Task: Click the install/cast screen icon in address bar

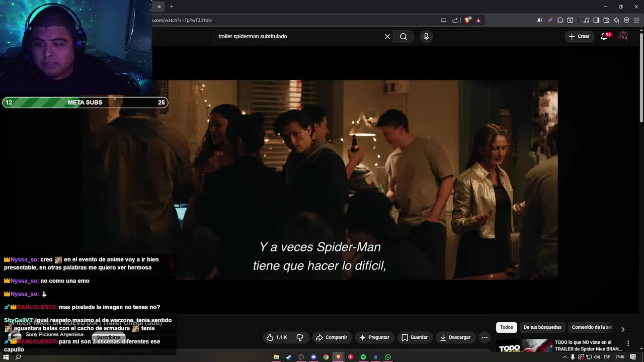Action: tap(444, 20)
